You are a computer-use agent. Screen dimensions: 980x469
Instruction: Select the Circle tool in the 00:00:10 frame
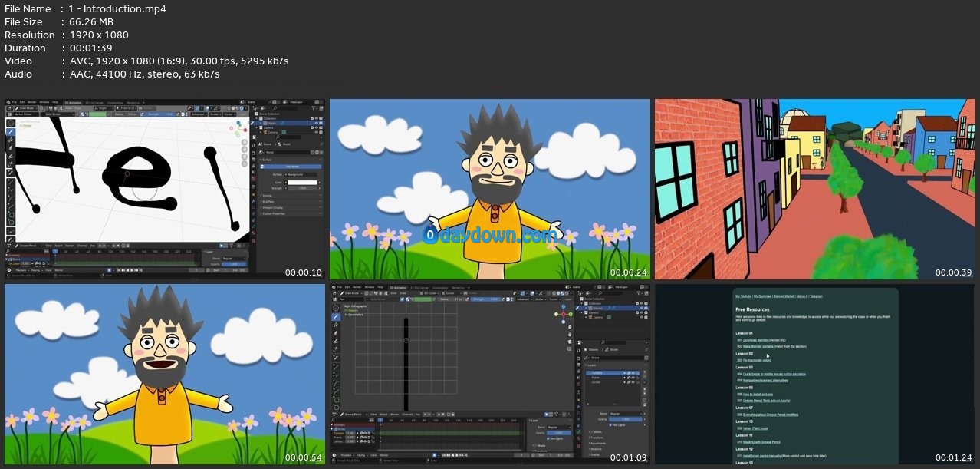coord(11,222)
